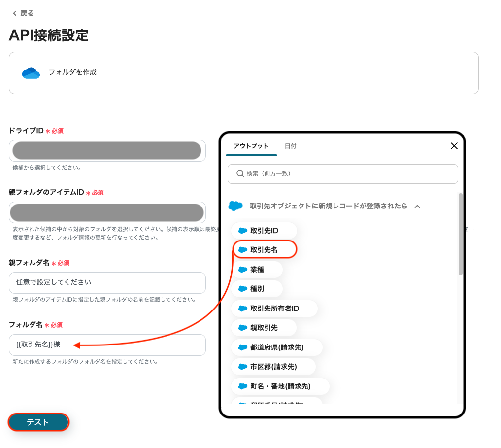This screenshot has height=448, width=501.
Task: Insert the 取引先名 output chip
Action: 265,250
